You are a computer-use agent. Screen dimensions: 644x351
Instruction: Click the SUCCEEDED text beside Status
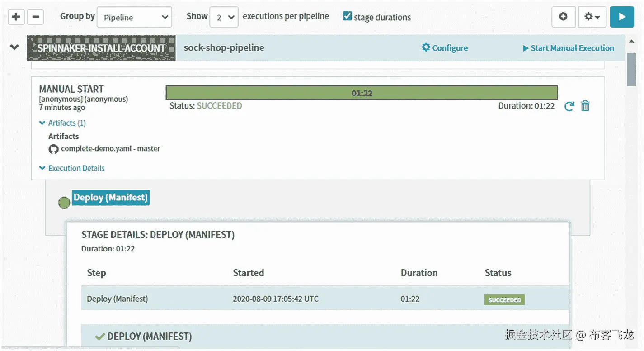pyautogui.click(x=219, y=106)
